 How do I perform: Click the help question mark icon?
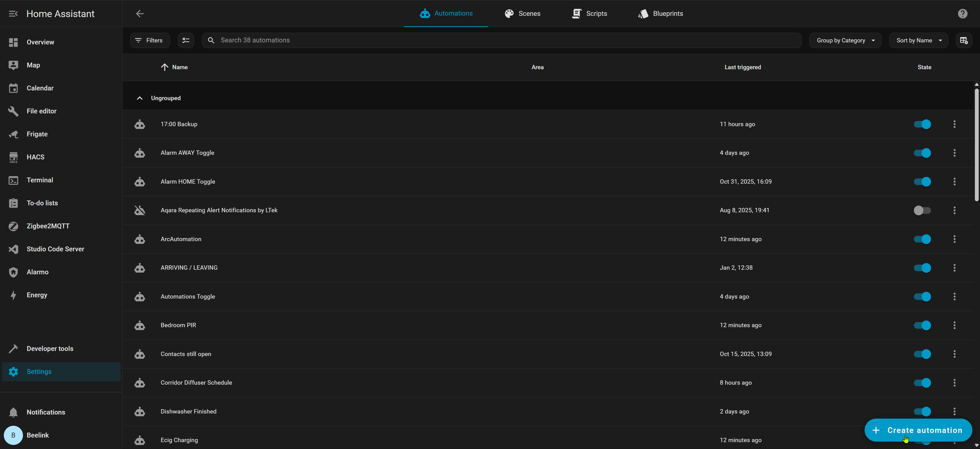962,14
